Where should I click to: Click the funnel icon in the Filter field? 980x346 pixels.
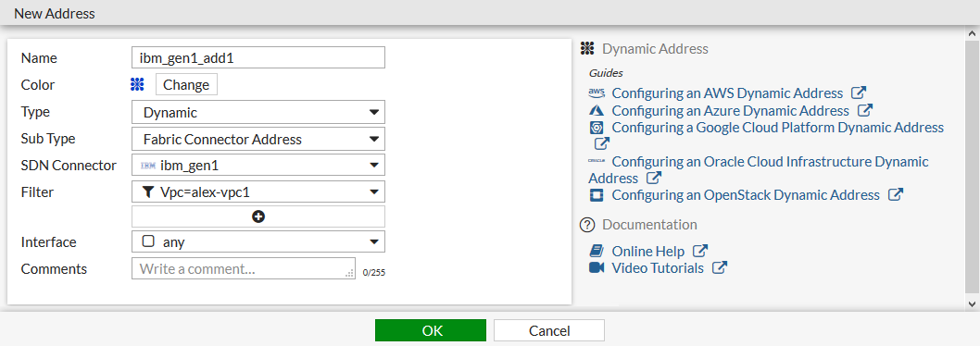(x=147, y=192)
